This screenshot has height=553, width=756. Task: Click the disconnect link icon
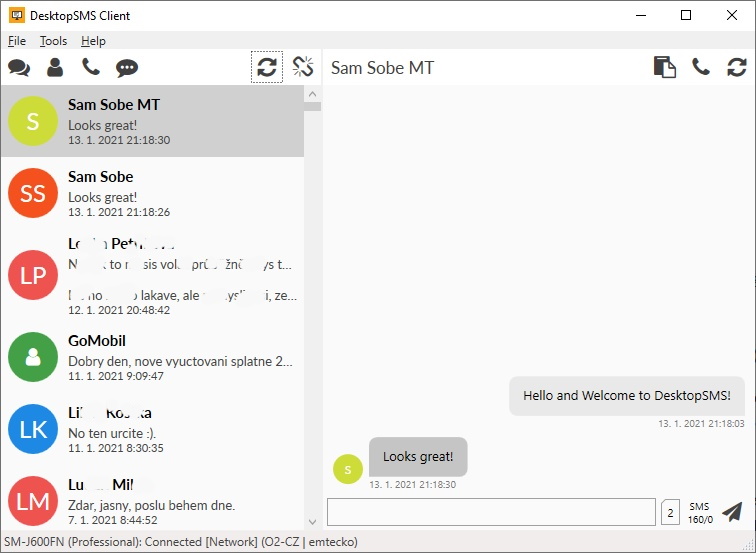[x=303, y=68]
